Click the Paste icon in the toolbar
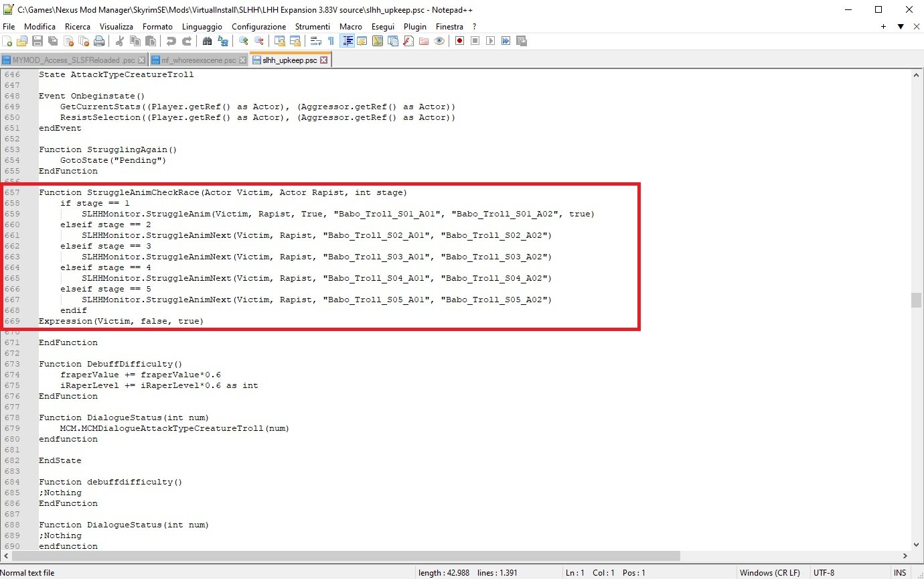This screenshot has width=924, height=579. pyautogui.click(x=150, y=41)
